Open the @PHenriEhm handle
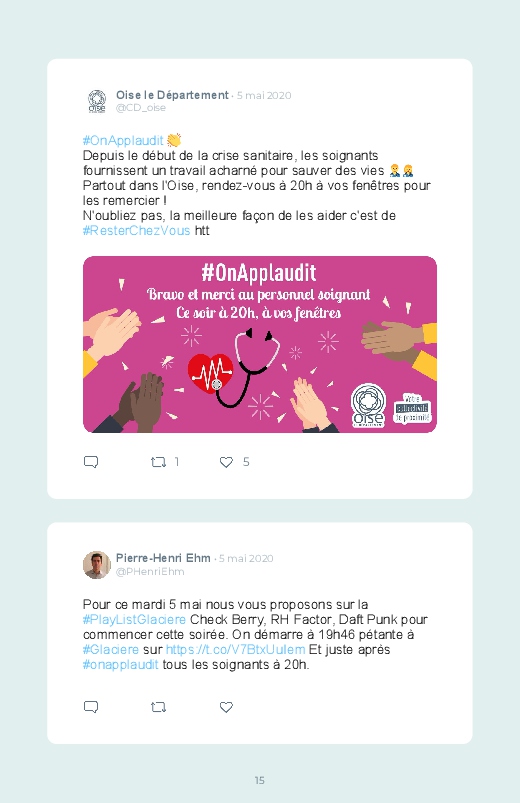This screenshot has width=520, height=803. pyautogui.click(x=150, y=572)
